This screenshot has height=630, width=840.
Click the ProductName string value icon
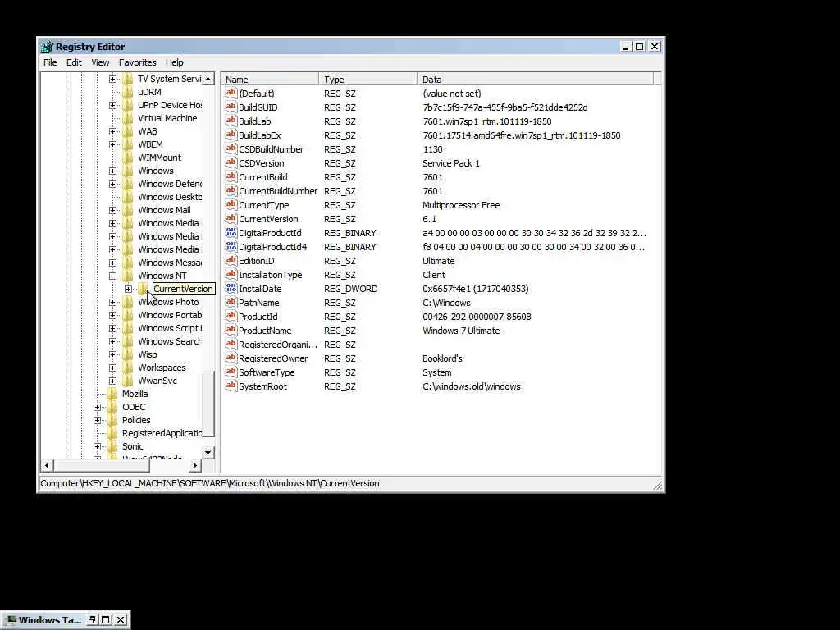point(231,330)
